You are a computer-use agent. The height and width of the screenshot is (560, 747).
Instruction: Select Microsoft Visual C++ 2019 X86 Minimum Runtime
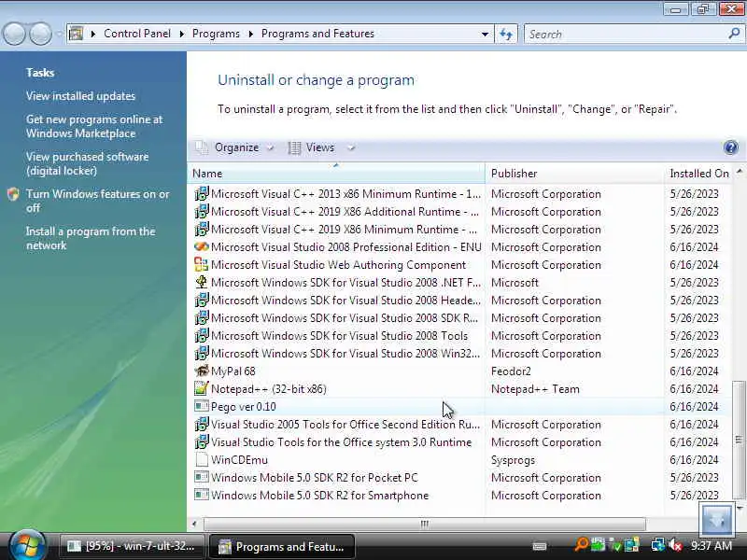point(459,229)
